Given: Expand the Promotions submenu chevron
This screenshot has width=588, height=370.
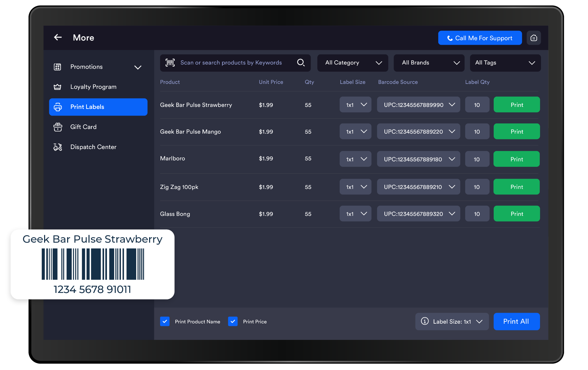Looking at the screenshot, I should pos(138,67).
